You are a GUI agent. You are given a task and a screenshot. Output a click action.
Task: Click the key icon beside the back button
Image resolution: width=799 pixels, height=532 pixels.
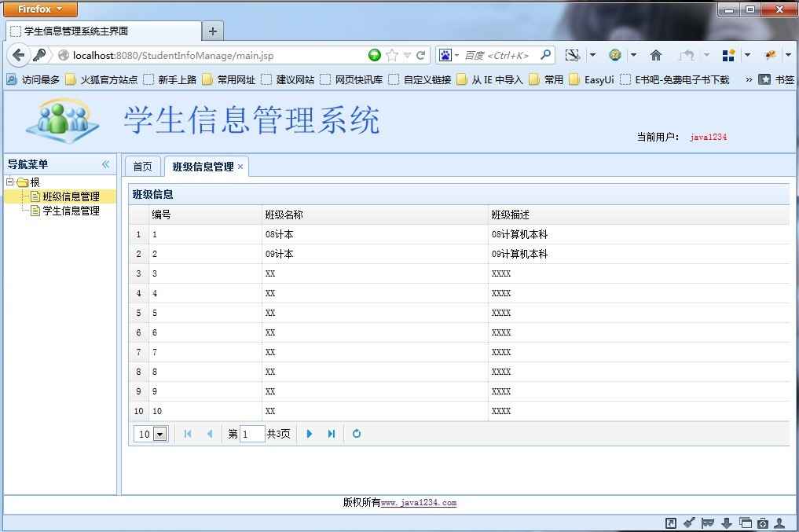point(39,55)
